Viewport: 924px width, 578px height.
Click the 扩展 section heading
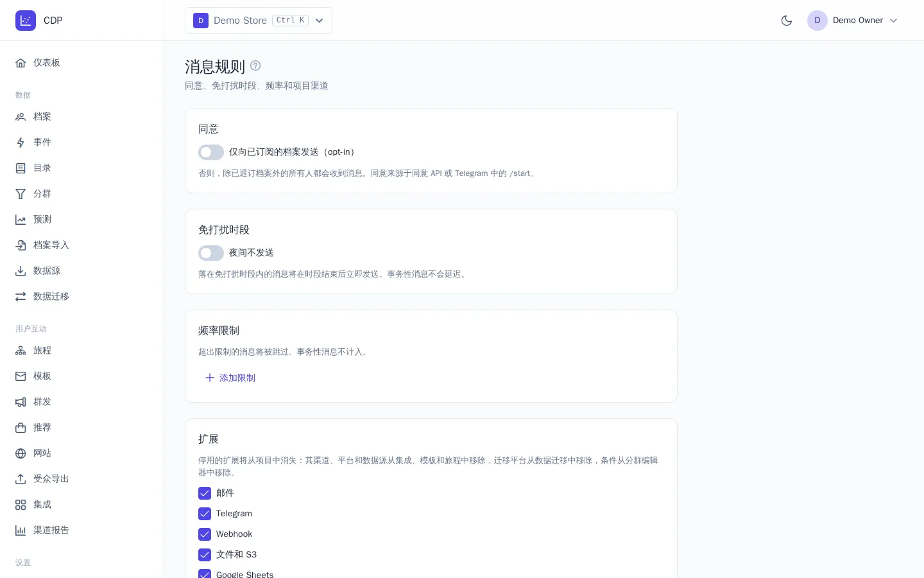pos(209,439)
